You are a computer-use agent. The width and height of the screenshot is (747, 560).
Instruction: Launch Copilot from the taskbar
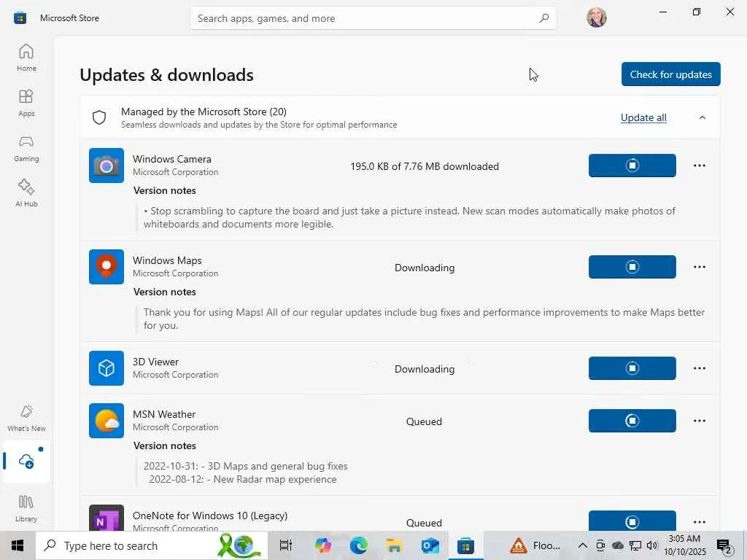click(323, 545)
